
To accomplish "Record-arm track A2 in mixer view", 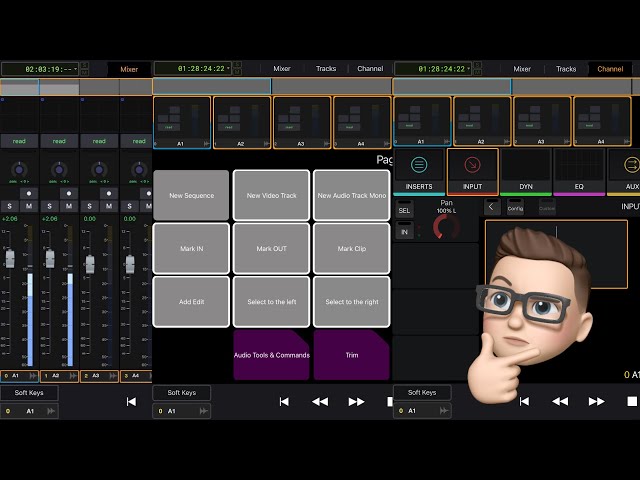I will [69, 193].
